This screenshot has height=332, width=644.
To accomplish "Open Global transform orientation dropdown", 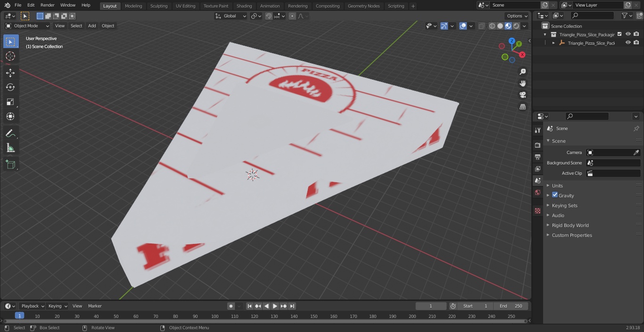I will click(x=231, y=16).
